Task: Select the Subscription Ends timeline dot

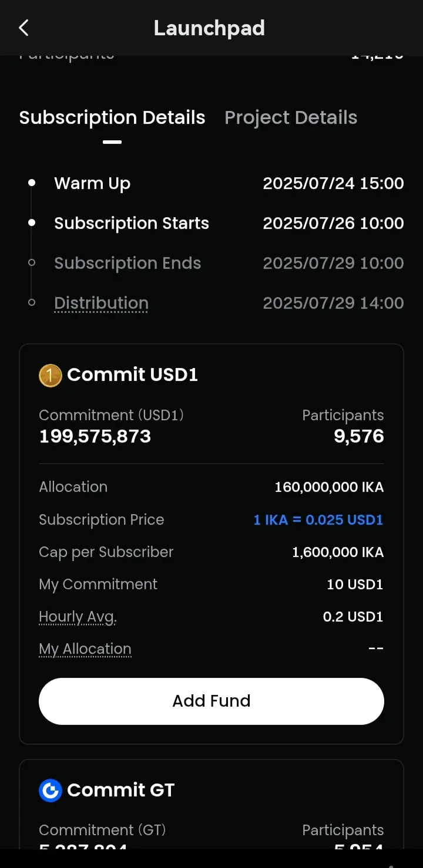Action: tap(32, 263)
